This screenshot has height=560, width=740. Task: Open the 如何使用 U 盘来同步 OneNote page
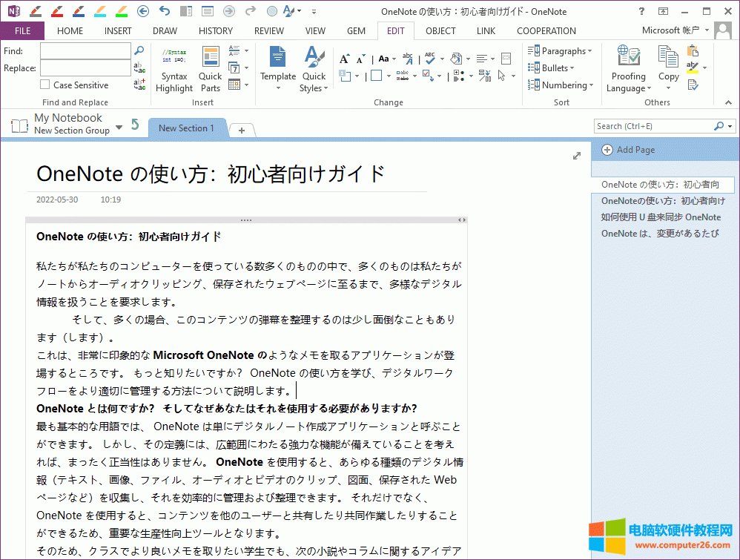661,217
